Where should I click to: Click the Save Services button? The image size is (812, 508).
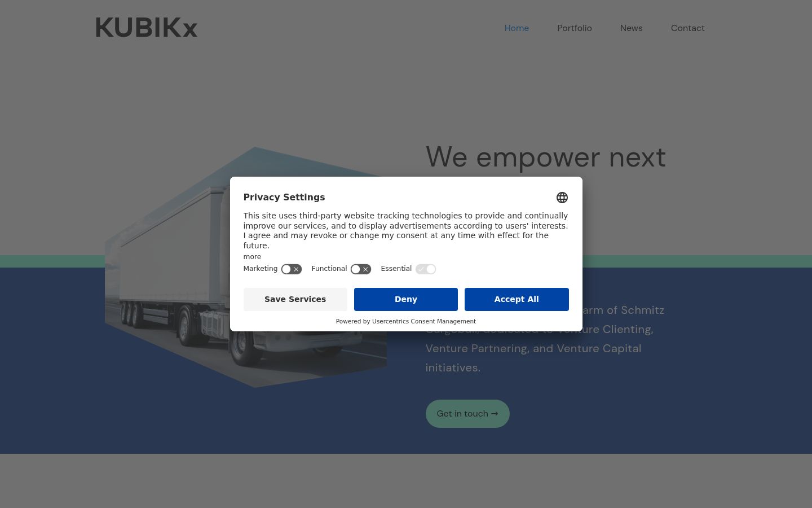point(295,299)
